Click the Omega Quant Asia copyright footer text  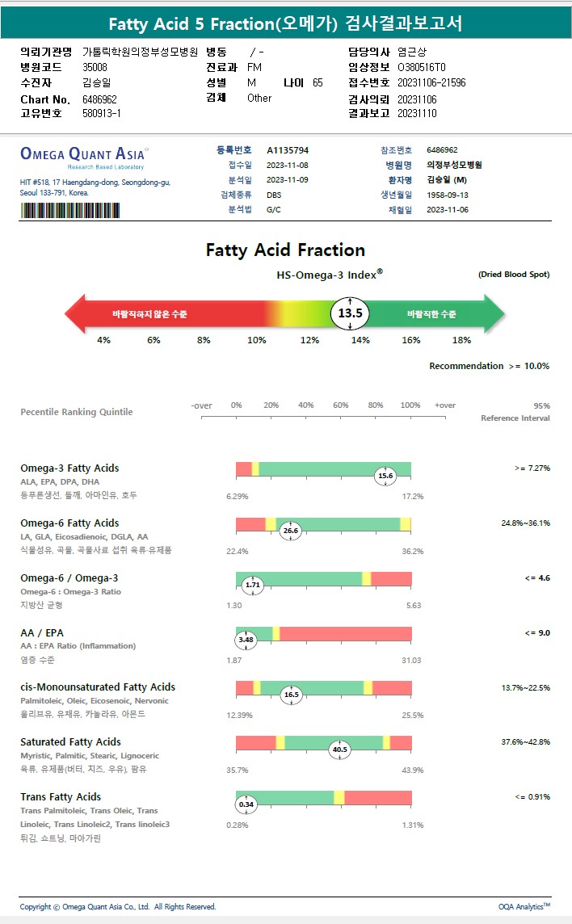click(x=118, y=907)
